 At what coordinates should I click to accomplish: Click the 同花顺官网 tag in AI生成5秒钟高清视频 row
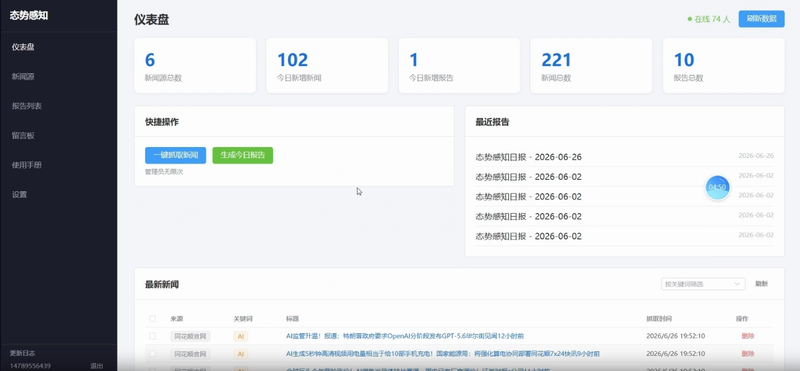(190, 354)
